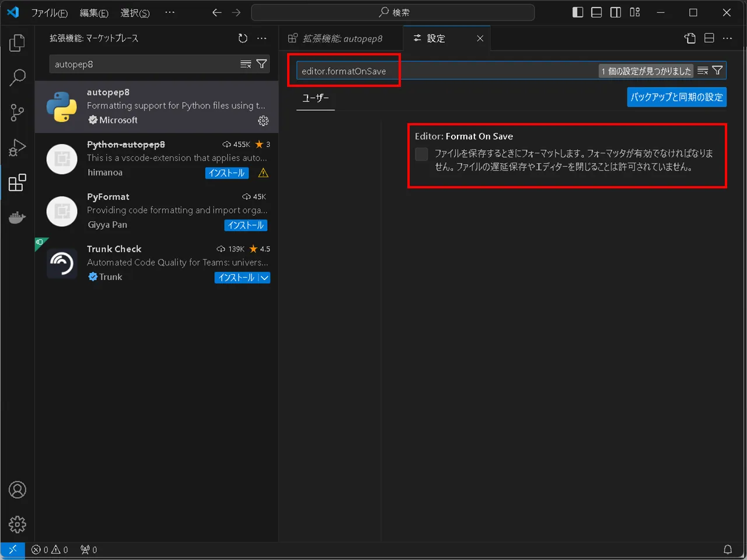Go forward navigation arrow in title bar
Viewport: 747px width, 560px height.
point(236,12)
